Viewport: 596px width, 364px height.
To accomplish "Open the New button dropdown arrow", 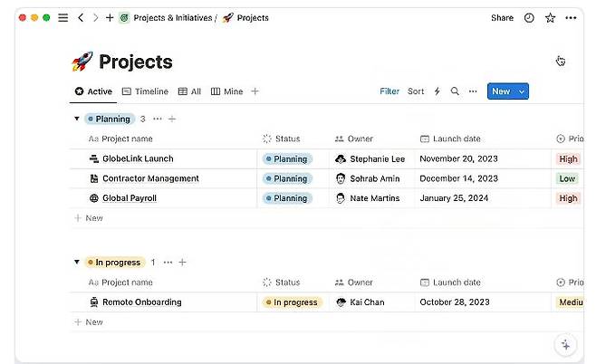I will [x=522, y=91].
